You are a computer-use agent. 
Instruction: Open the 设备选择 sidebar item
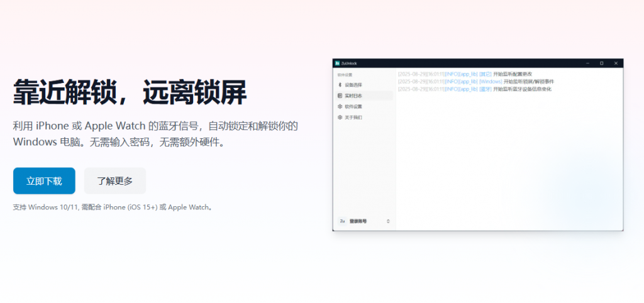tap(353, 85)
